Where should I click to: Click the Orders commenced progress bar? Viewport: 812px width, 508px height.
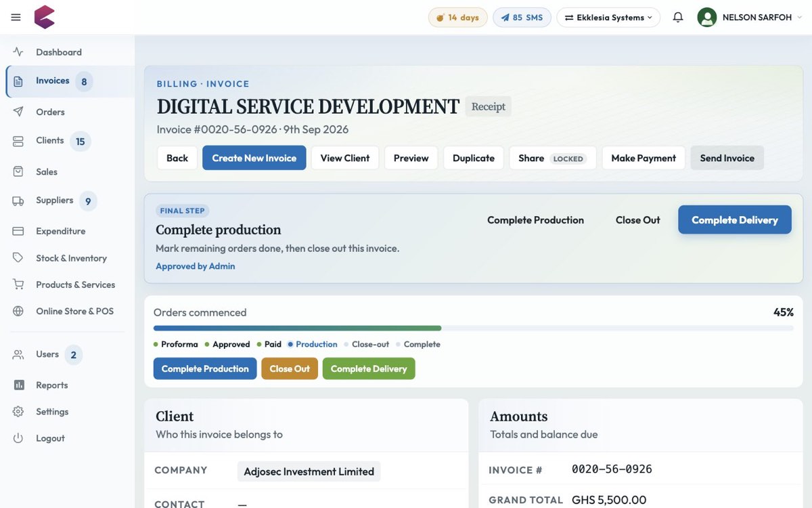pos(474,328)
